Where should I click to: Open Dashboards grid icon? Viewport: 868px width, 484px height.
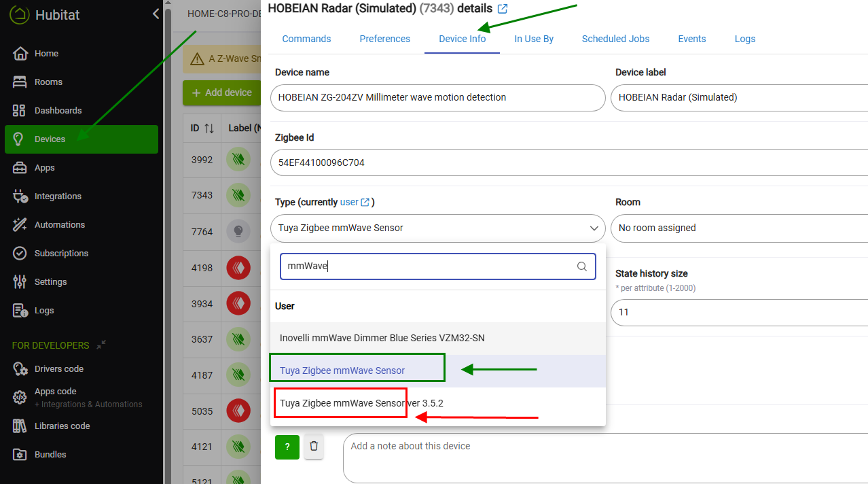[20, 110]
